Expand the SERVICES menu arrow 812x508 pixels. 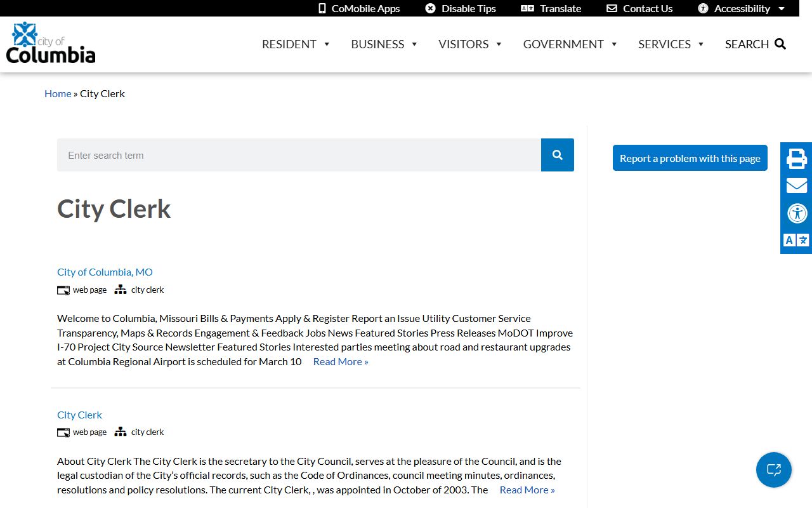(701, 44)
